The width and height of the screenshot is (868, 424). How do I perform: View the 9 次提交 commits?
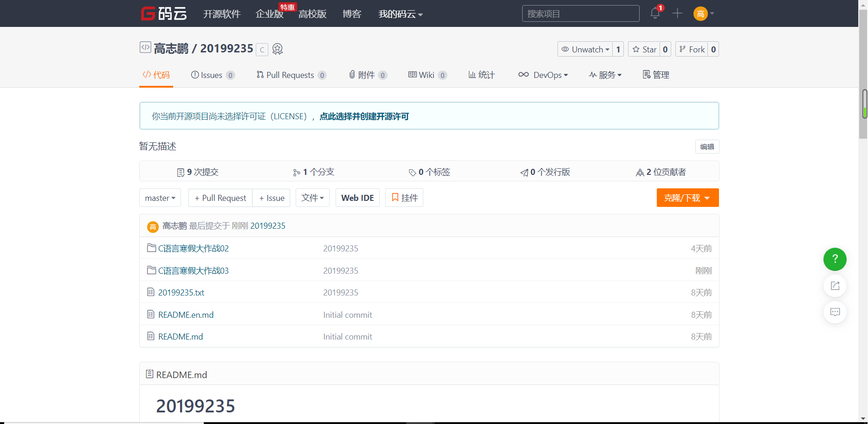(x=198, y=172)
